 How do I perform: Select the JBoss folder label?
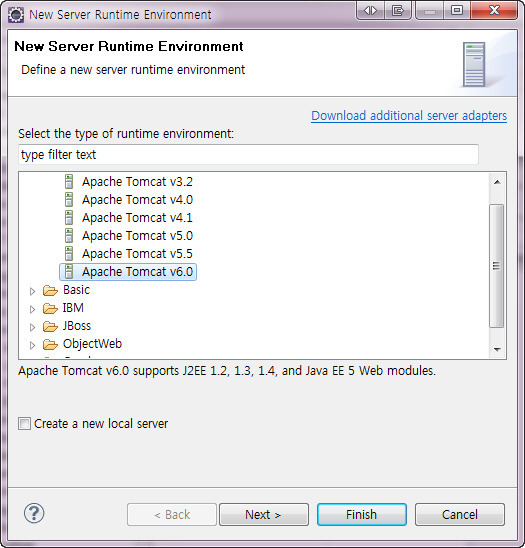tap(77, 326)
